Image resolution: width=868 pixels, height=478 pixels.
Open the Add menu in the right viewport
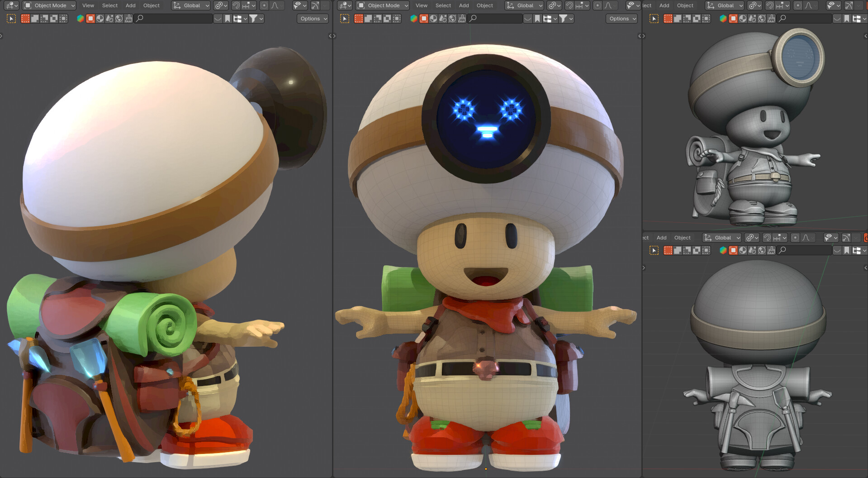click(x=664, y=5)
